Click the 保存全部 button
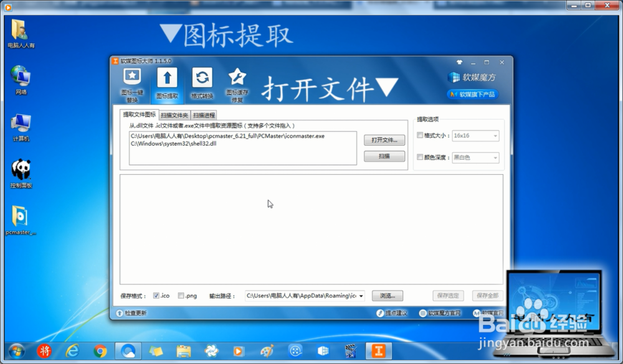The width and height of the screenshot is (623, 364). [x=488, y=296]
